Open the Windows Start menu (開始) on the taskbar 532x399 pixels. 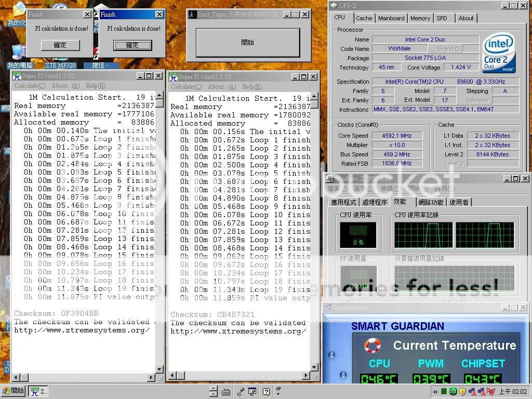(14, 391)
